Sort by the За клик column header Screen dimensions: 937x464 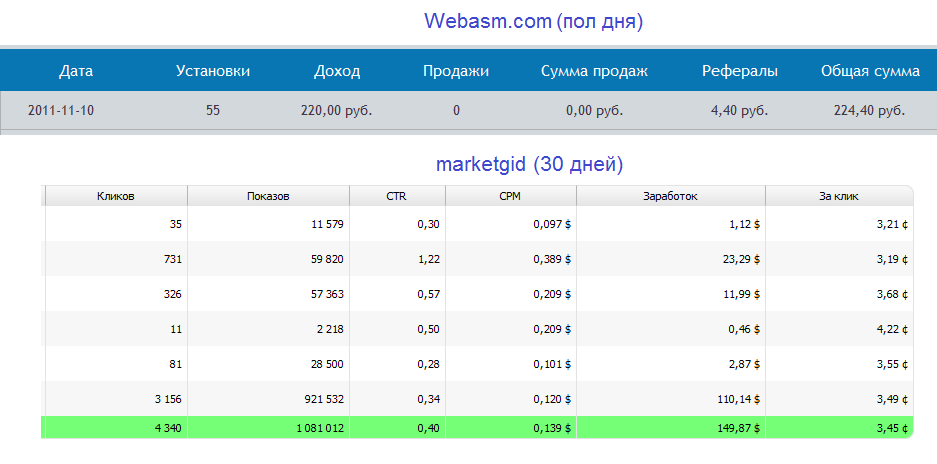tap(839, 196)
